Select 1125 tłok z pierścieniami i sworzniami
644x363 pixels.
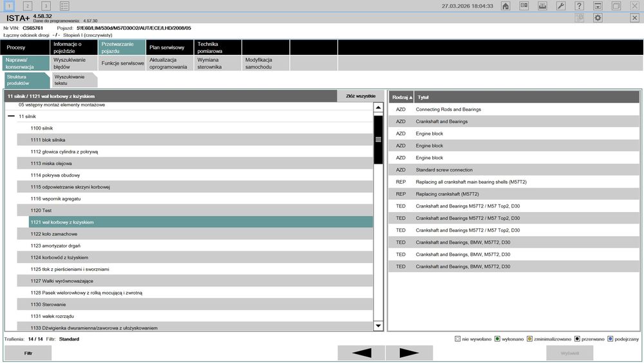pyautogui.click(x=194, y=270)
